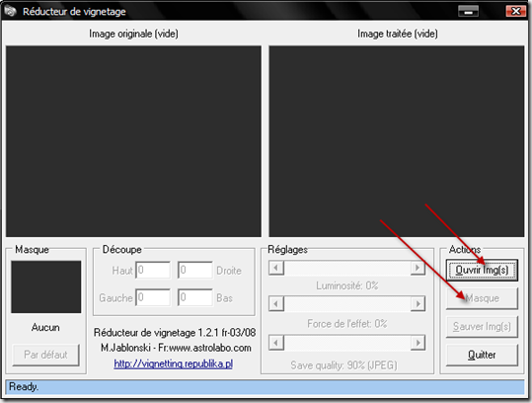
Task: Click Save quality slider right arrow
Action: (418, 343)
